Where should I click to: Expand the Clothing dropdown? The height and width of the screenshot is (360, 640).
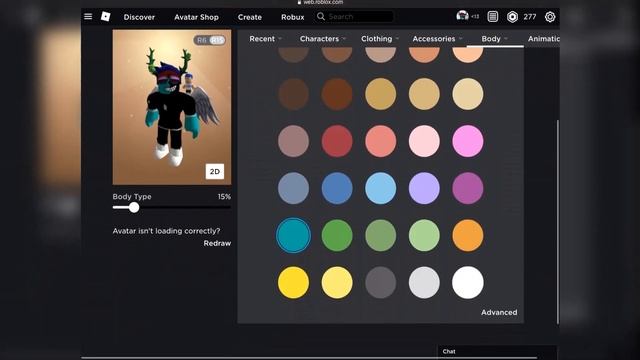point(380,39)
